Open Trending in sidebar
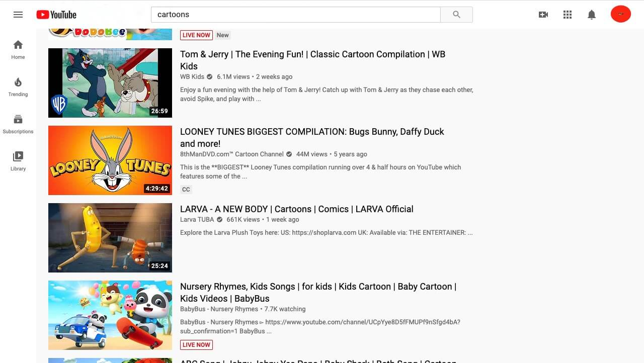The height and width of the screenshot is (363, 644). pos(18,86)
